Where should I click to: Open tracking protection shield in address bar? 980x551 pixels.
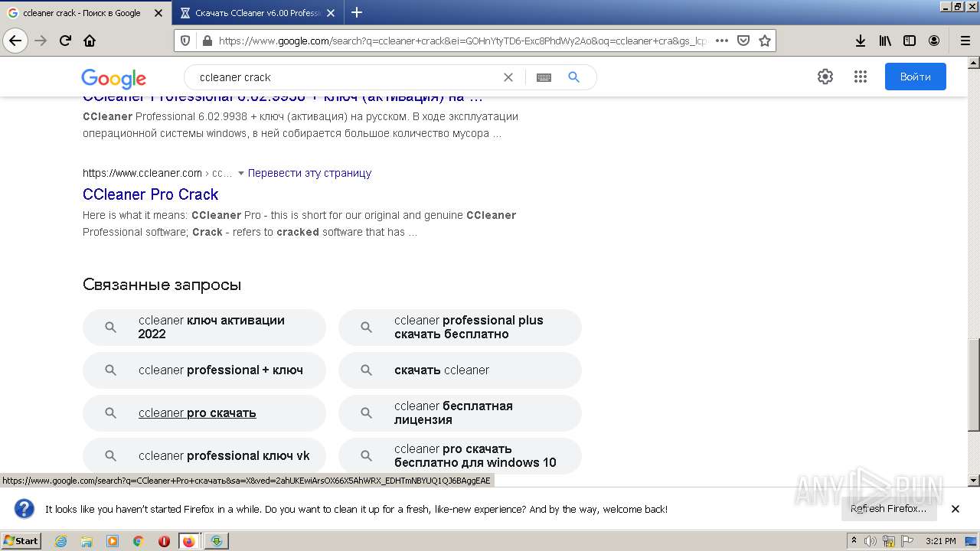click(x=186, y=41)
